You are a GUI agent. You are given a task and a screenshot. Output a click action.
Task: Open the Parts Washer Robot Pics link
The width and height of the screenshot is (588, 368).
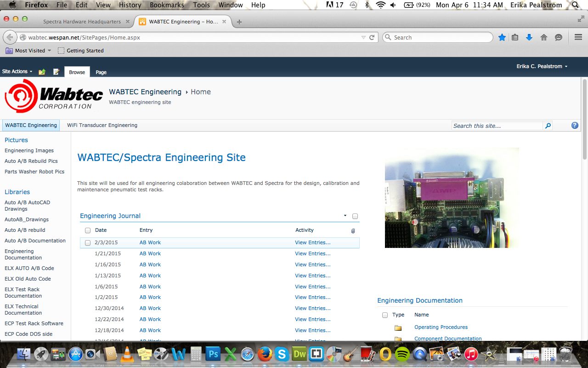tap(34, 172)
